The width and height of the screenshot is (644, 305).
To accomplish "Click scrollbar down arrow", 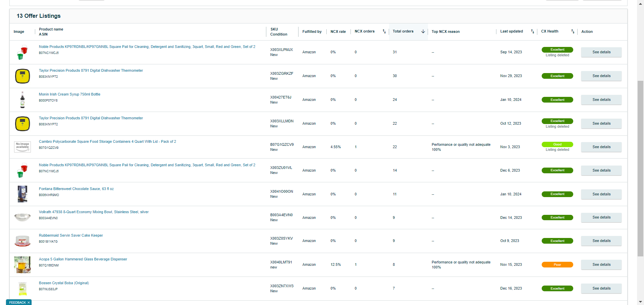I will pyautogui.click(x=641, y=302).
